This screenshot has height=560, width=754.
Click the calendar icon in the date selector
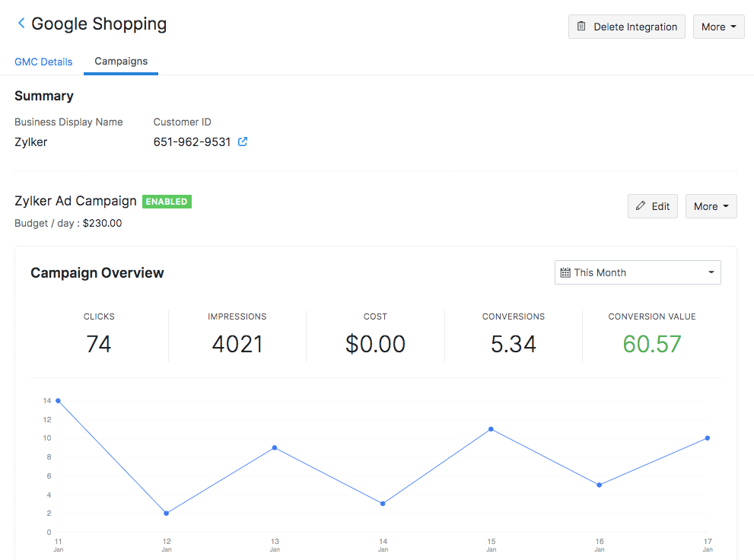(x=567, y=272)
